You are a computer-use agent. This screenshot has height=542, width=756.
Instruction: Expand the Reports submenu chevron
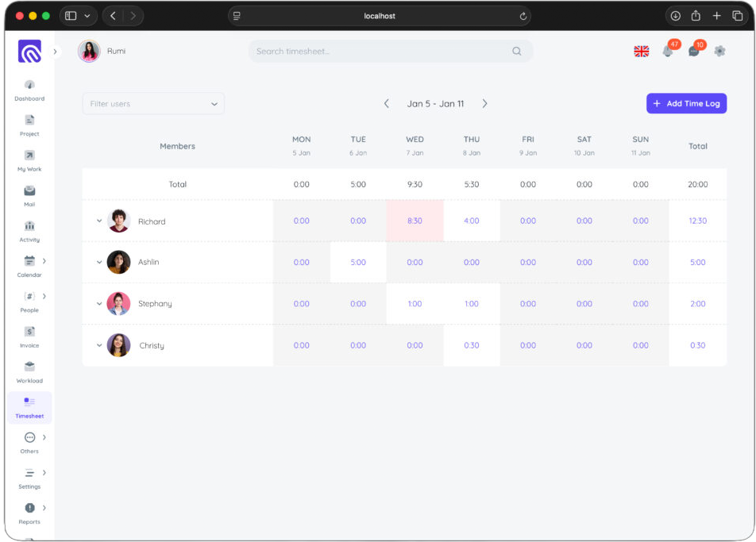[x=44, y=508]
